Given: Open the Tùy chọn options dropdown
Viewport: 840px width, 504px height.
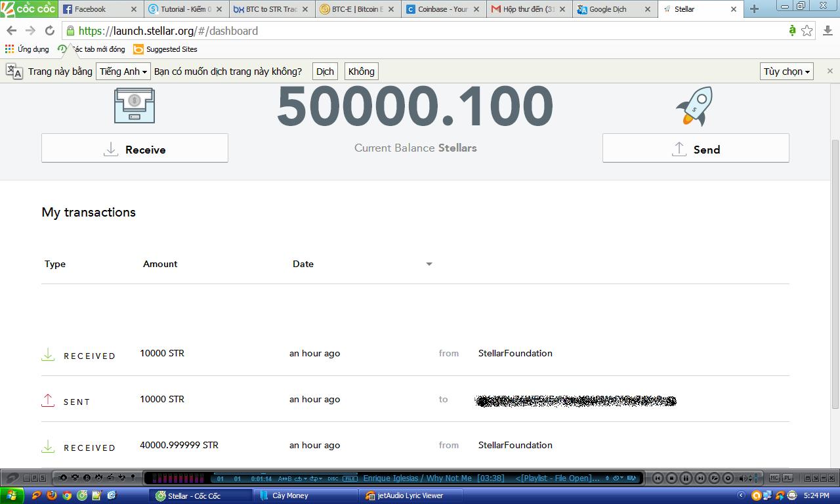Looking at the screenshot, I should point(787,72).
